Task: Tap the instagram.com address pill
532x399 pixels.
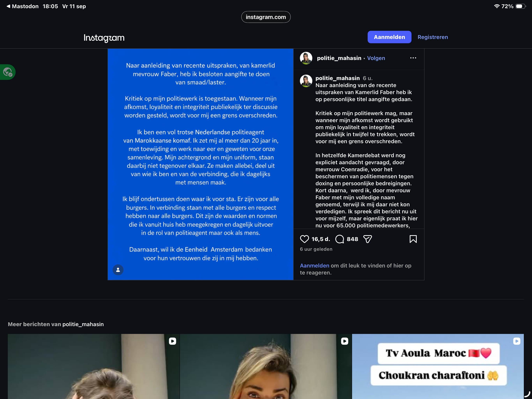Action: [266, 17]
